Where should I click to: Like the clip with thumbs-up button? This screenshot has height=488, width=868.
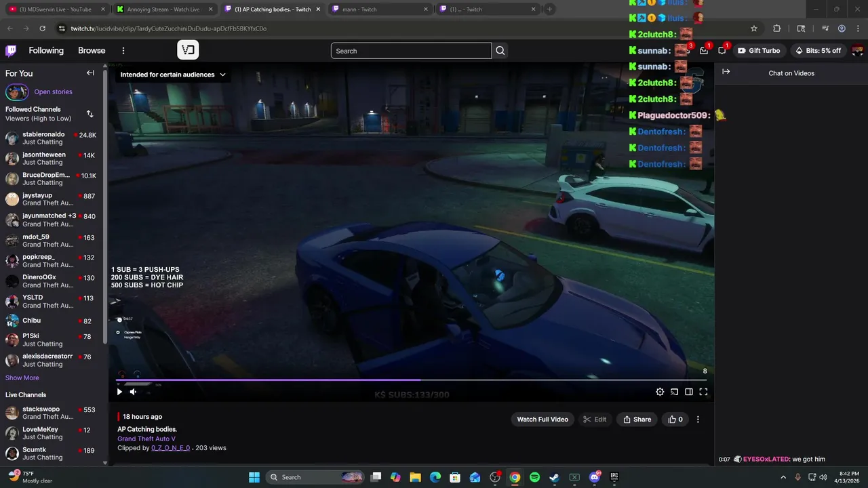(676, 420)
